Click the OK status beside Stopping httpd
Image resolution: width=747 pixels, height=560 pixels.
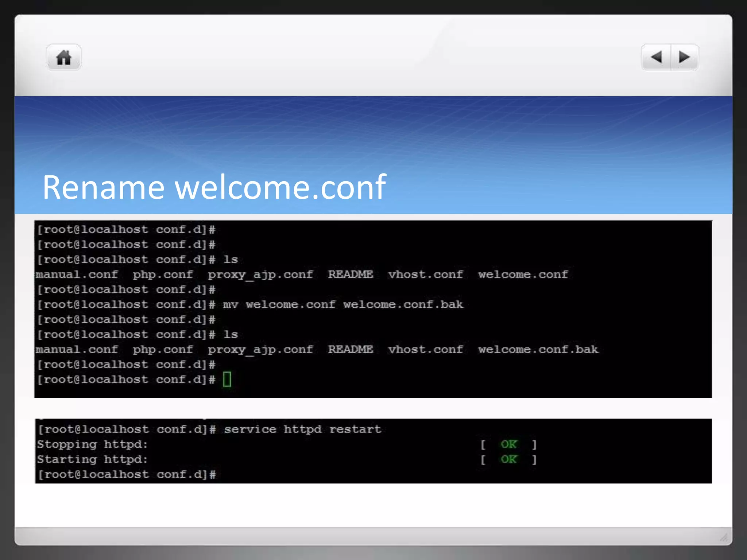click(508, 444)
